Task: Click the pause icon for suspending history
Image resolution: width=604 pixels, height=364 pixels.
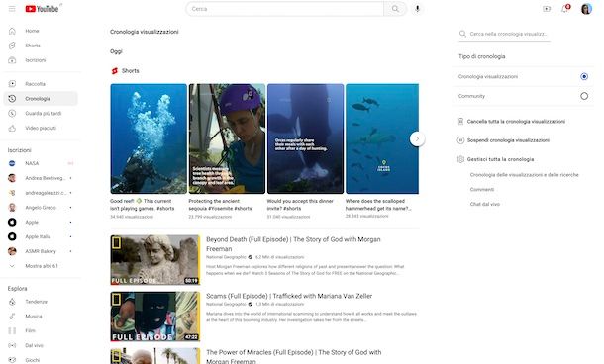Action: tap(460, 140)
